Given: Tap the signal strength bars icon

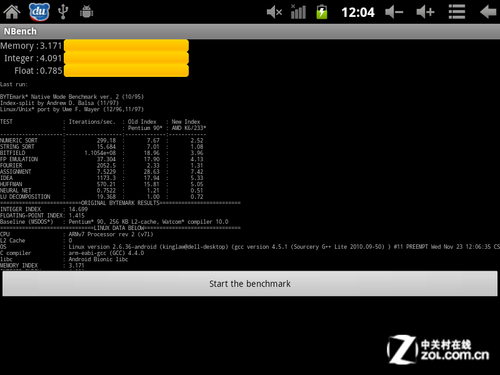Looking at the screenshot, I should [298, 12].
